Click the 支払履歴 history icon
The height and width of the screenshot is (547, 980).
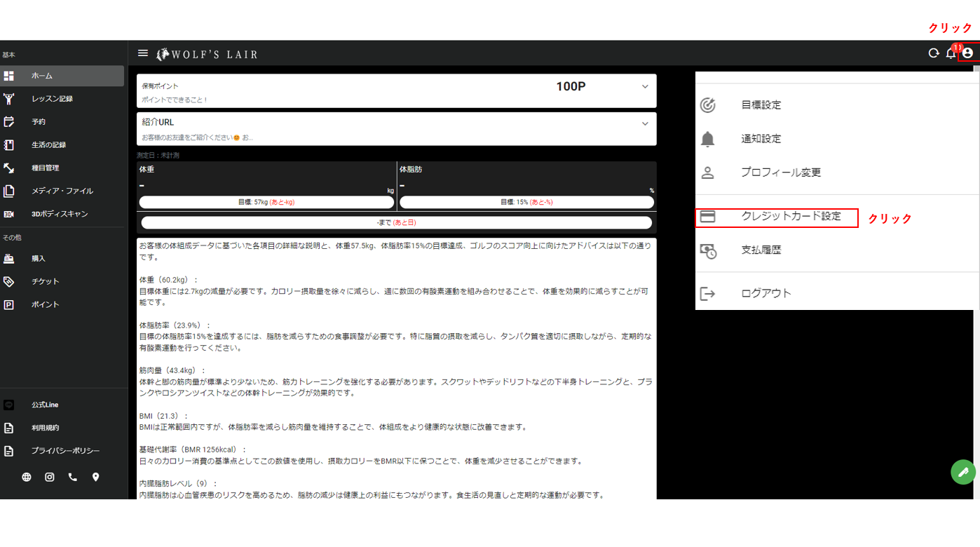(708, 250)
